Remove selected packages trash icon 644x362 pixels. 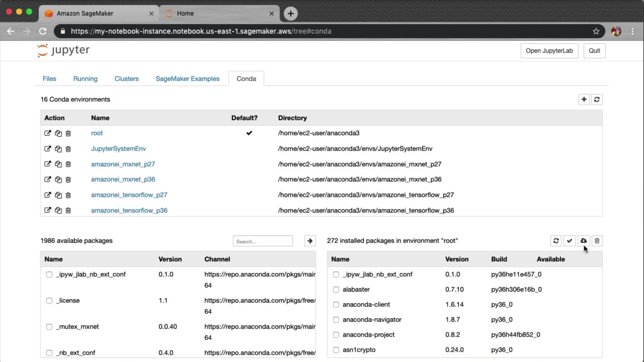[597, 241]
